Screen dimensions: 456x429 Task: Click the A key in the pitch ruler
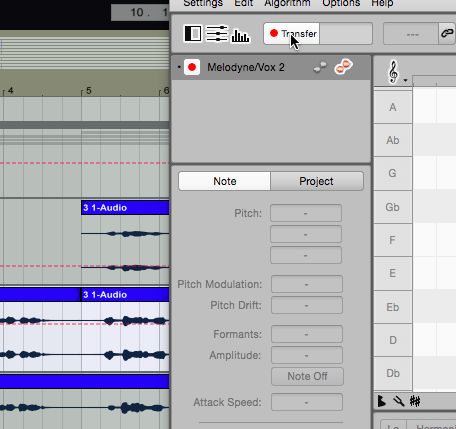tap(393, 107)
